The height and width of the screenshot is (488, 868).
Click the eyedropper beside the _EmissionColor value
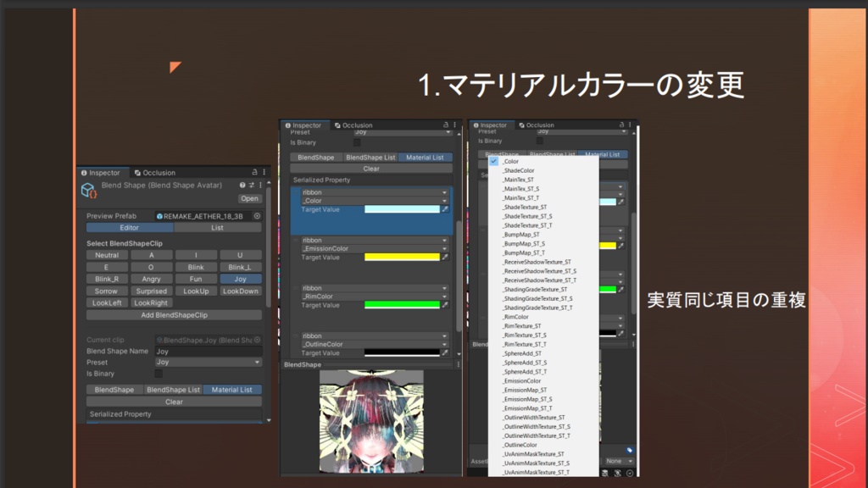[x=444, y=256]
